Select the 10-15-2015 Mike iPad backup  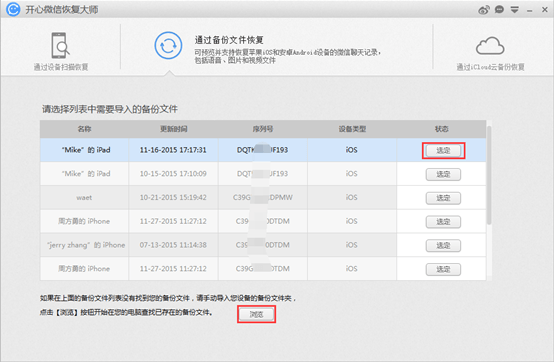(x=443, y=174)
